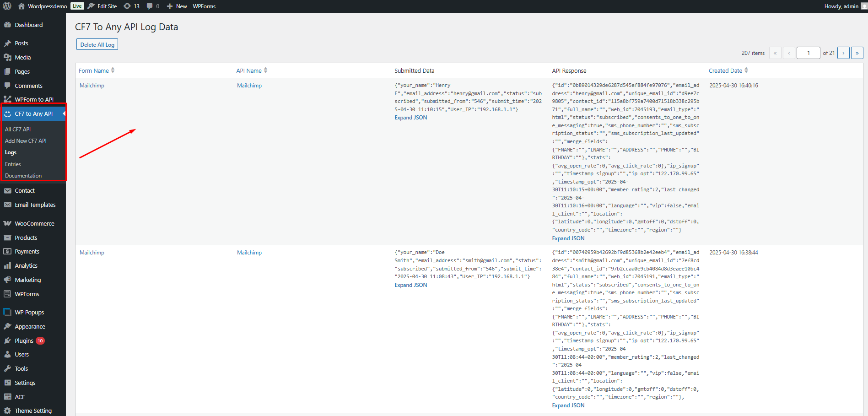The height and width of the screenshot is (416, 868).
Task: Click the WordPress logo icon
Action: pyautogui.click(x=7, y=6)
